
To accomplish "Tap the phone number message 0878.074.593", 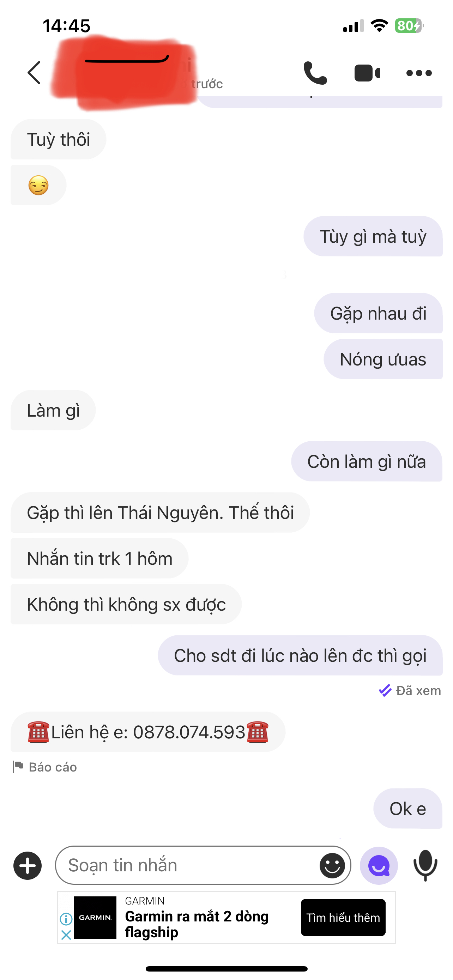I will coord(148,732).
